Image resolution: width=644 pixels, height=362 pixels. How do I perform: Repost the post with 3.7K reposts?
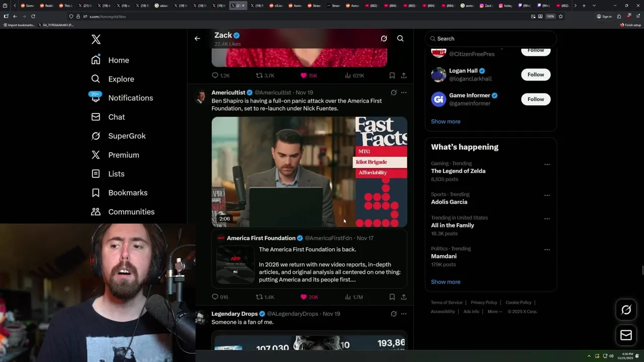[x=265, y=75]
